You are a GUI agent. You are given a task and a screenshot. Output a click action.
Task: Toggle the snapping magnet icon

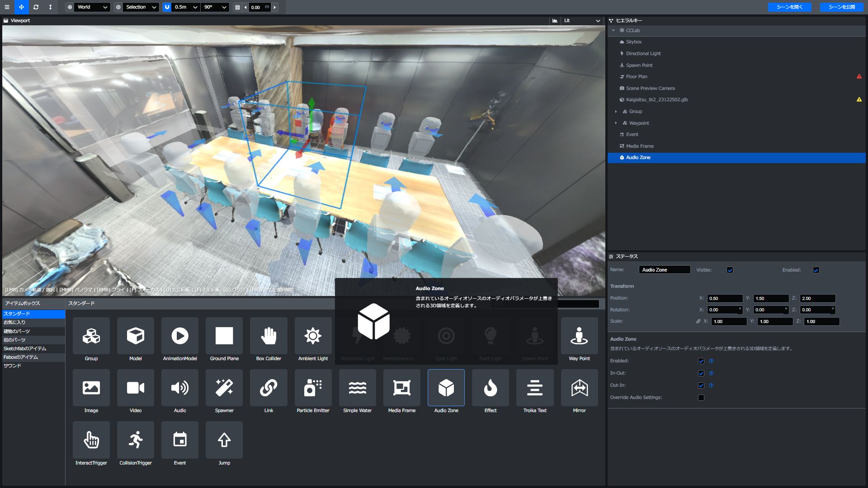click(167, 7)
